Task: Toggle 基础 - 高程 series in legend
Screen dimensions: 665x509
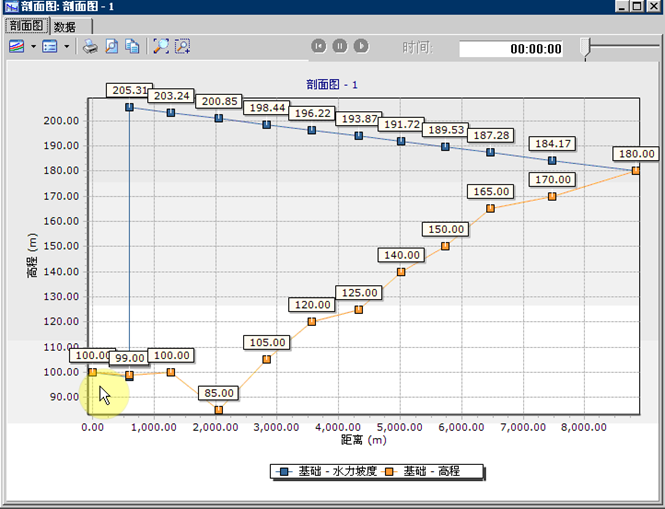Action: [x=425, y=471]
